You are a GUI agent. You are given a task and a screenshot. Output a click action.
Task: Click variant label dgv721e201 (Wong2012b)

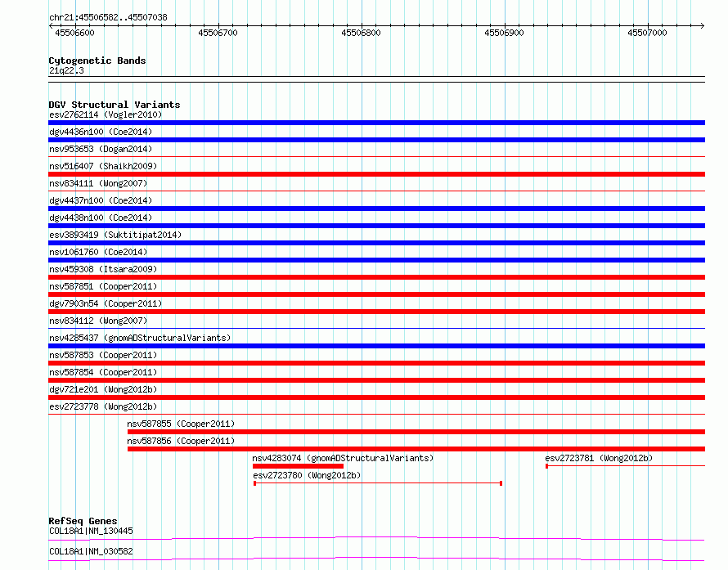103,389
